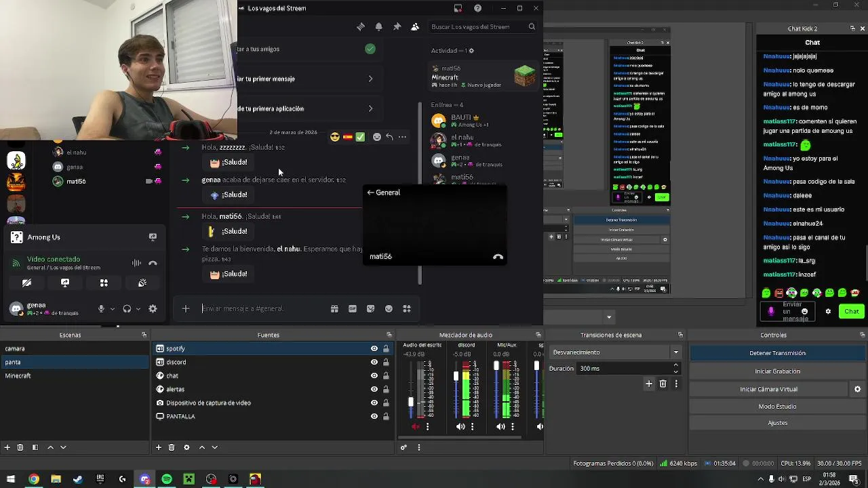Search in 'Buscar Los vagos del Stream' field
The image size is (868, 488).
(x=483, y=26)
